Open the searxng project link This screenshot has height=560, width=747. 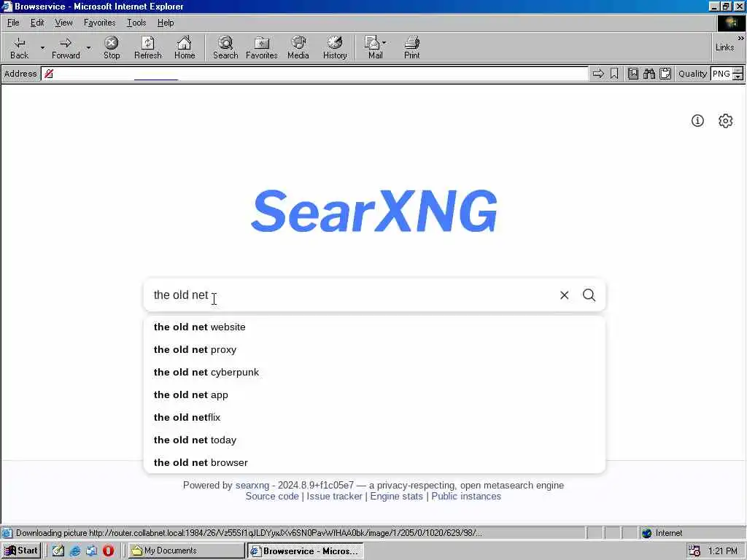252,485
